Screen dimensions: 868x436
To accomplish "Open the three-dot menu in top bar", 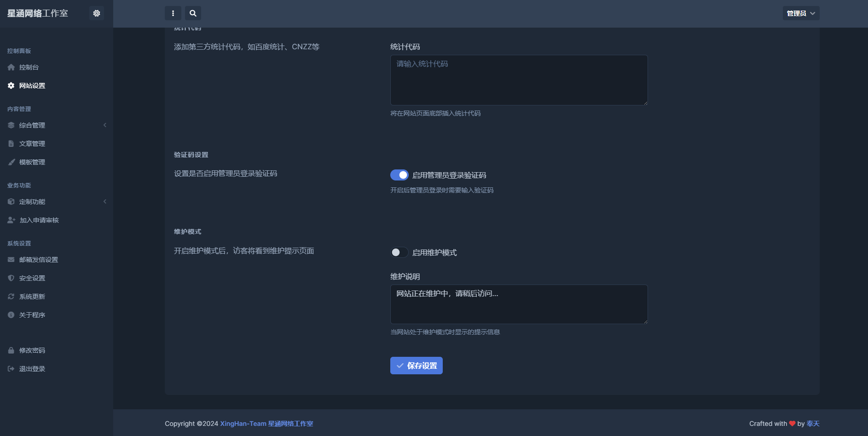I will 173,13.
